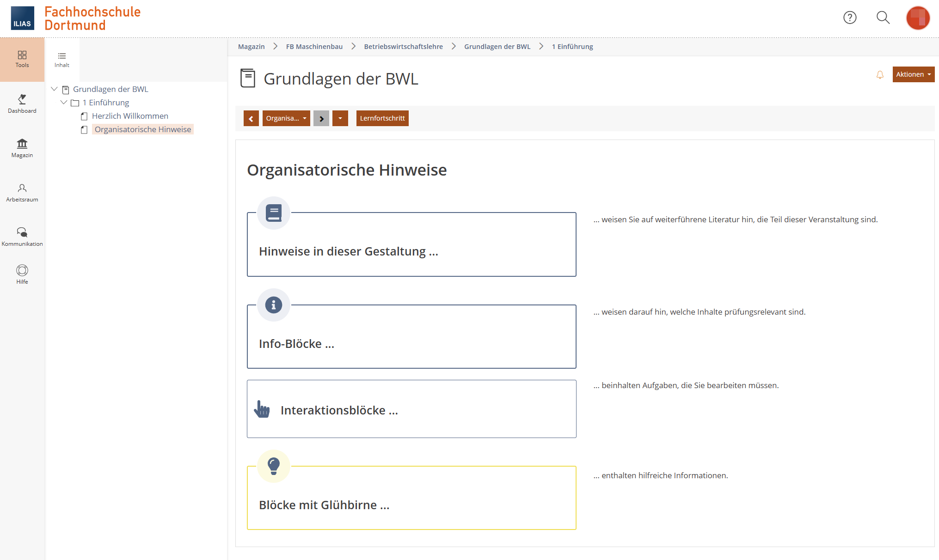
Task: Open the help question mark icon
Action: click(x=850, y=18)
